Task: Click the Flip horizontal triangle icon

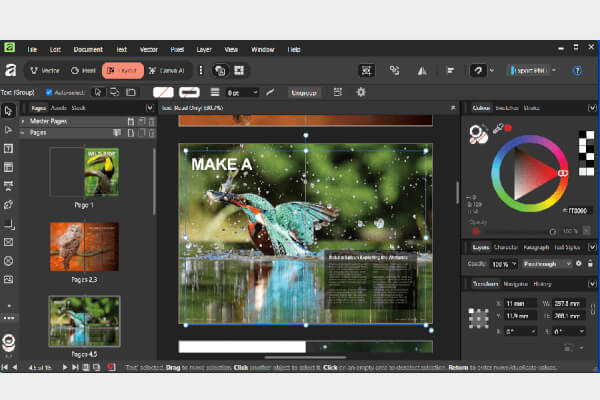Action: tap(422, 70)
